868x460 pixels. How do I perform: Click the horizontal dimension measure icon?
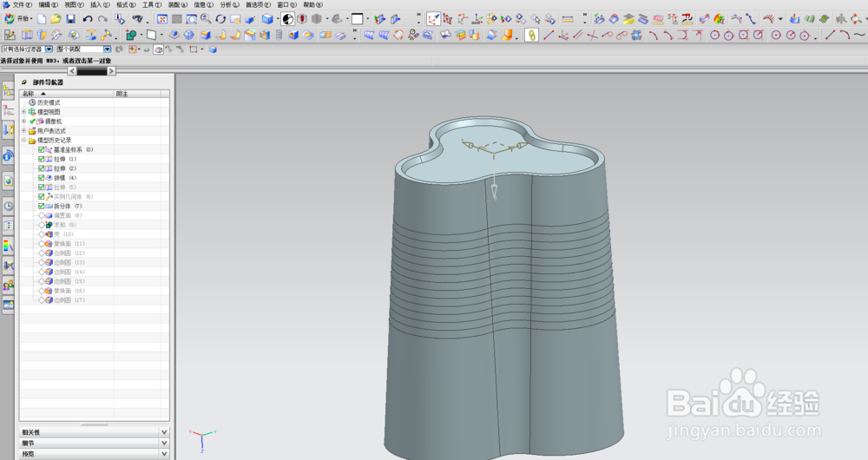[568, 19]
